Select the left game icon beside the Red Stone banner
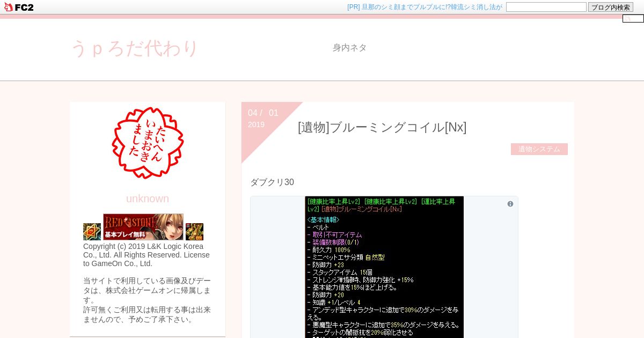The image size is (644, 338). 92,232
